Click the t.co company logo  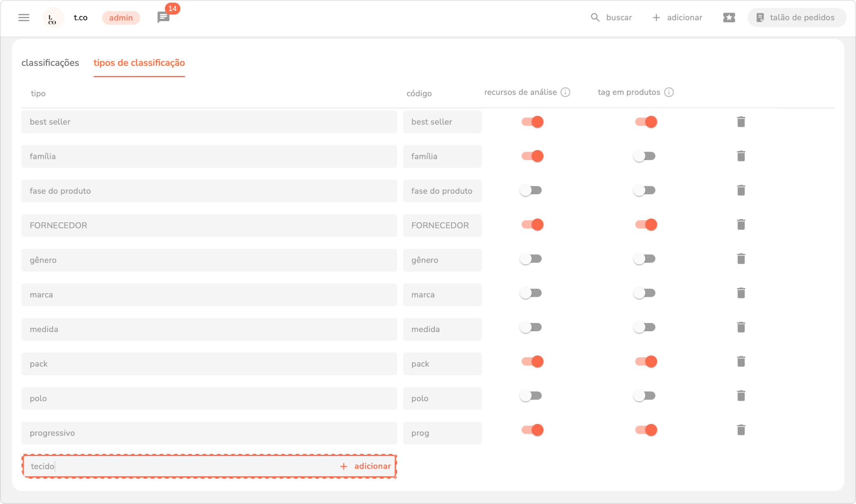tap(53, 18)
